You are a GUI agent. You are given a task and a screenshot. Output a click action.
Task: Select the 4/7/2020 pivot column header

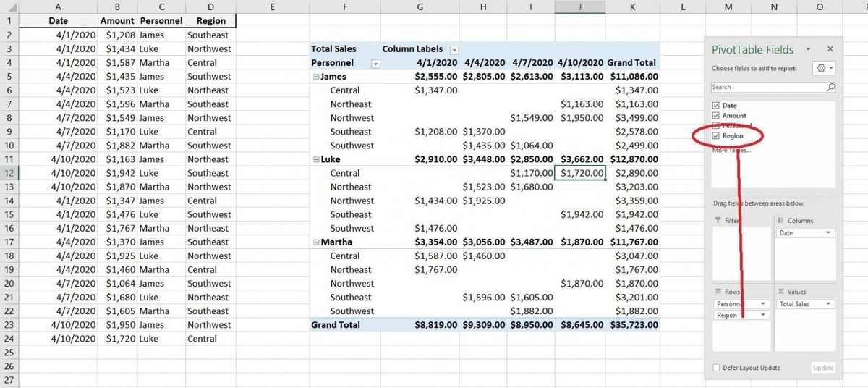(x=531, y=62)
